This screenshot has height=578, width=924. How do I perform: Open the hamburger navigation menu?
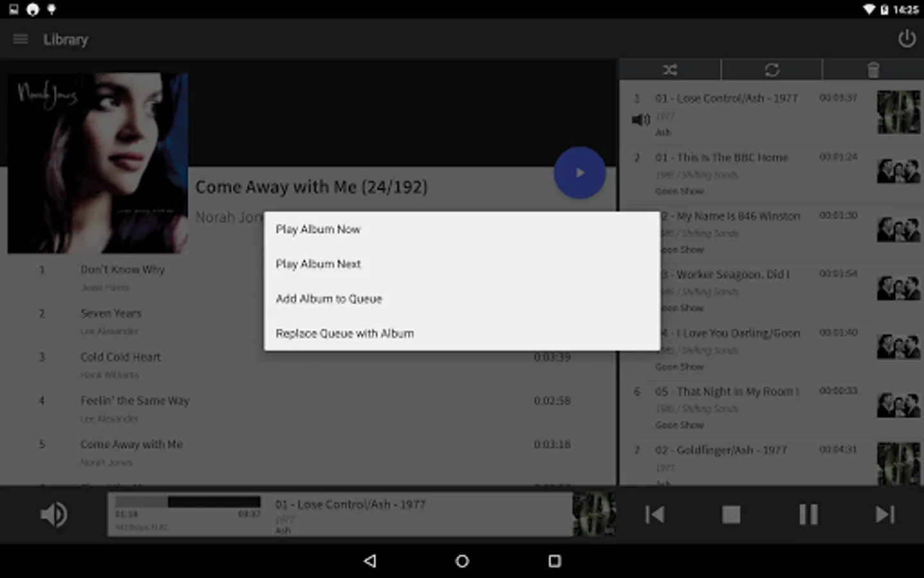click(21, 39)
